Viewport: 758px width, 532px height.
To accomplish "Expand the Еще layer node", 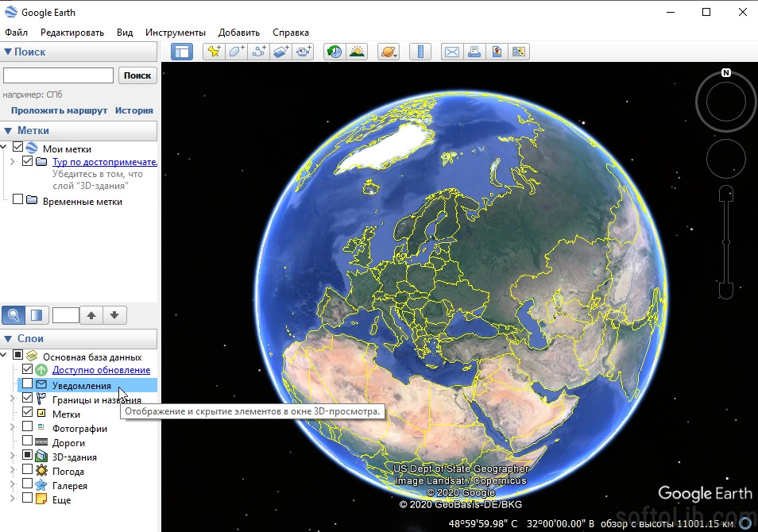I will click(13, 498).
